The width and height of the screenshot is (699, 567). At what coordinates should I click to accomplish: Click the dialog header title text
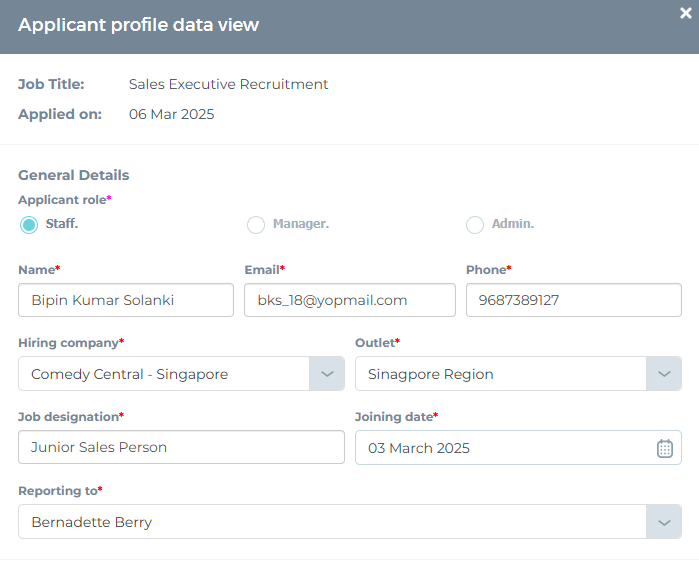138,25
